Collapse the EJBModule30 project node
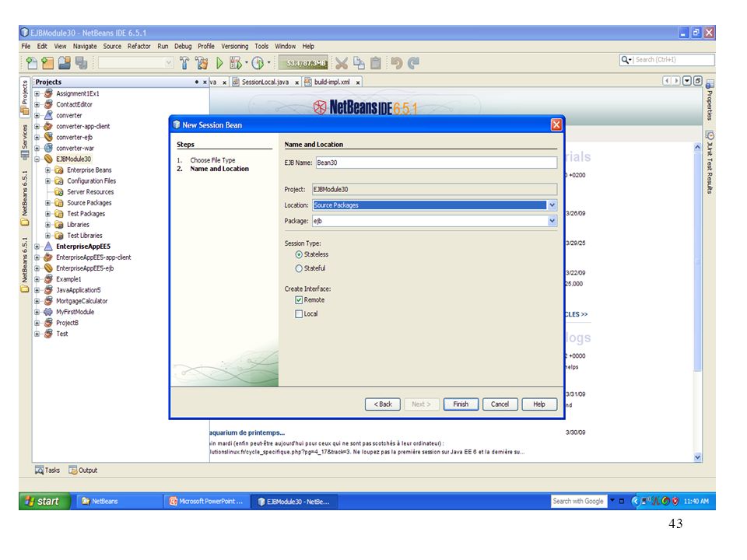This screenshot has width=747, height=560. (x=37, y=159)
